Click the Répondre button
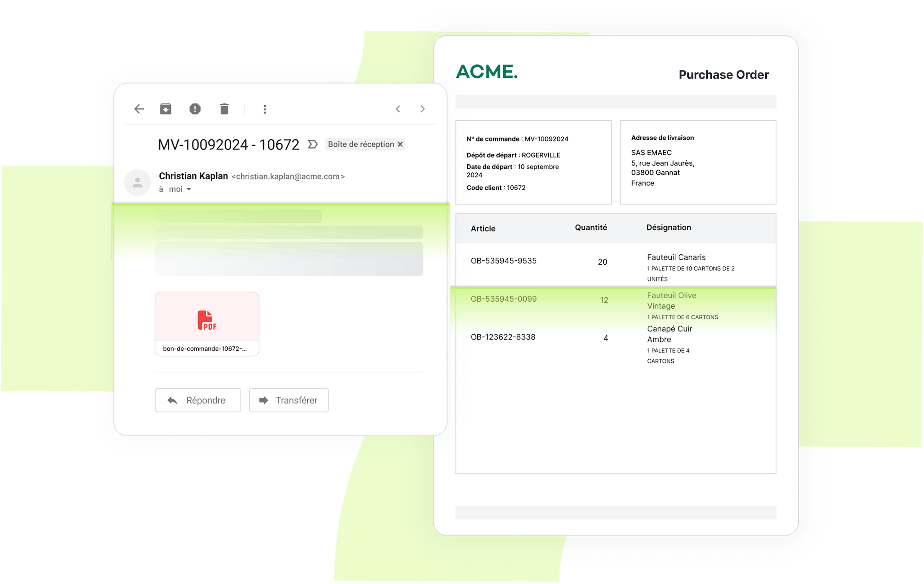 [x=198, y=400]
